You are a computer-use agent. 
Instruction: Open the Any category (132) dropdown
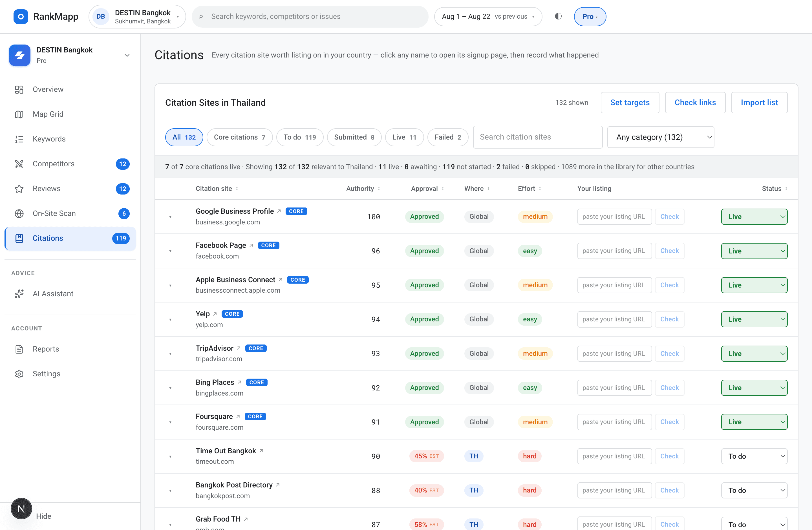tap(661, 137)
